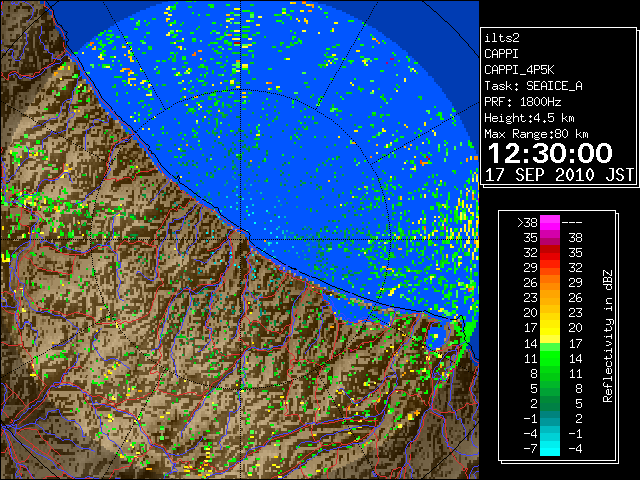
Task: Pick the orange 26–29 dBZ swatch
Action: pos(550,283)
